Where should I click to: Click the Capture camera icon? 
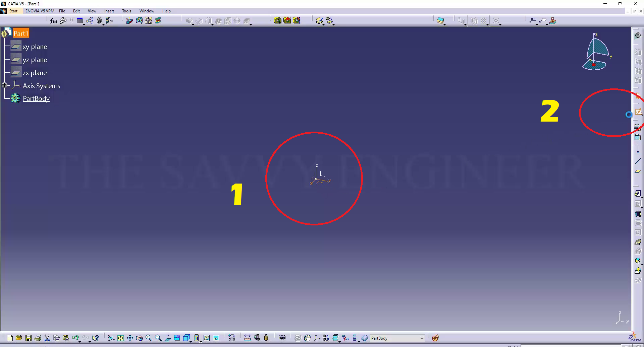[x=282, y=338]
